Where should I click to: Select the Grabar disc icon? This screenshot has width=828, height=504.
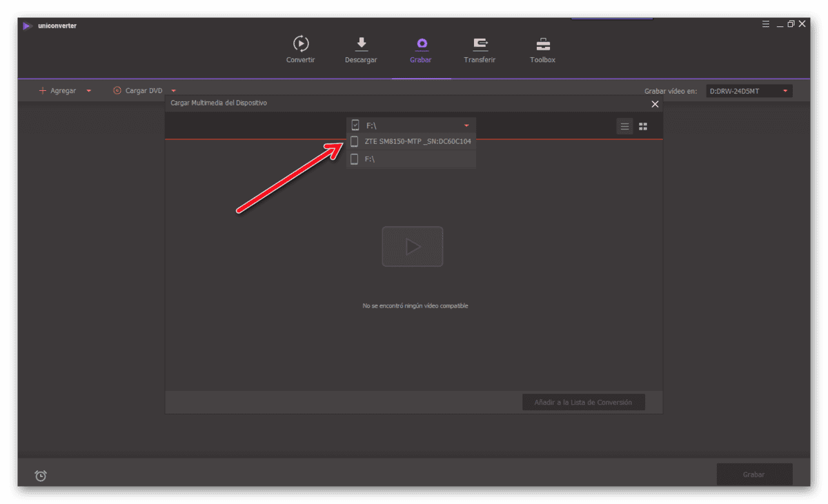[421, 44]
